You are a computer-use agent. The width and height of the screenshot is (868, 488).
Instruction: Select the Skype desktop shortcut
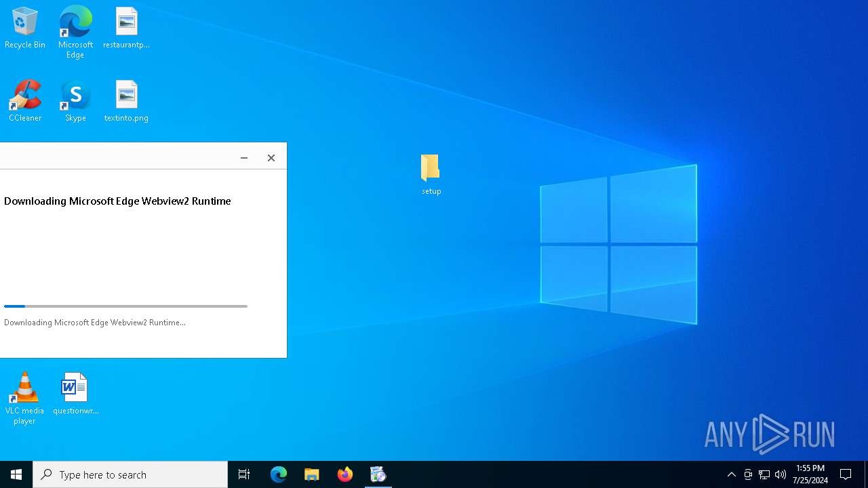(x=75, y=102)
